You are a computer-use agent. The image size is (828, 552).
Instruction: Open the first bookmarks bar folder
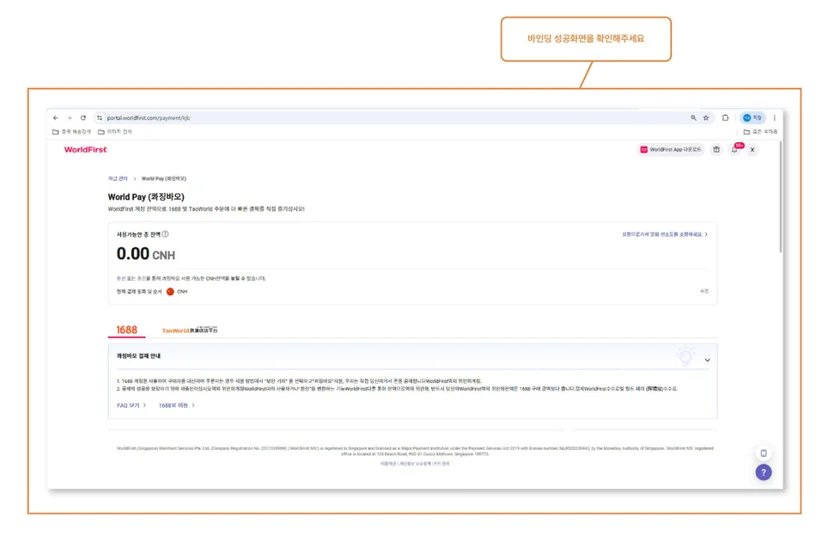[x=71, y=132]
